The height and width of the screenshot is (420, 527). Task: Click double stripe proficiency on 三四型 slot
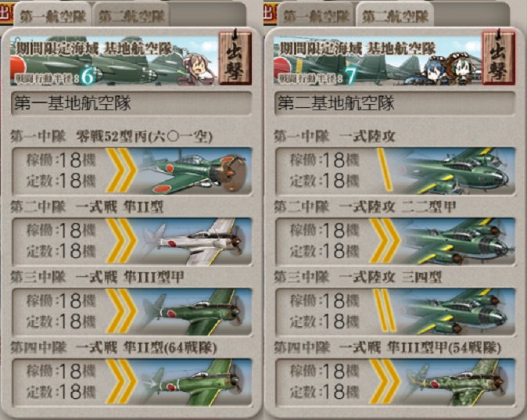(385, 311)
